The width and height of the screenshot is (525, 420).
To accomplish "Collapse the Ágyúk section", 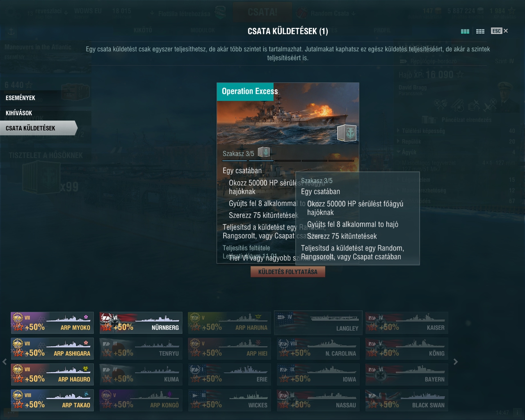I will pos(409,152).
